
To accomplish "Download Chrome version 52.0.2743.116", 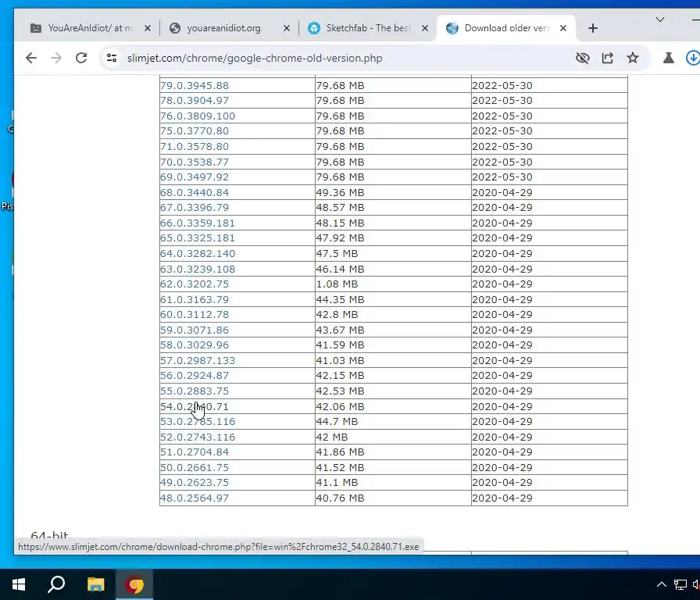I will tap(198, 437).
